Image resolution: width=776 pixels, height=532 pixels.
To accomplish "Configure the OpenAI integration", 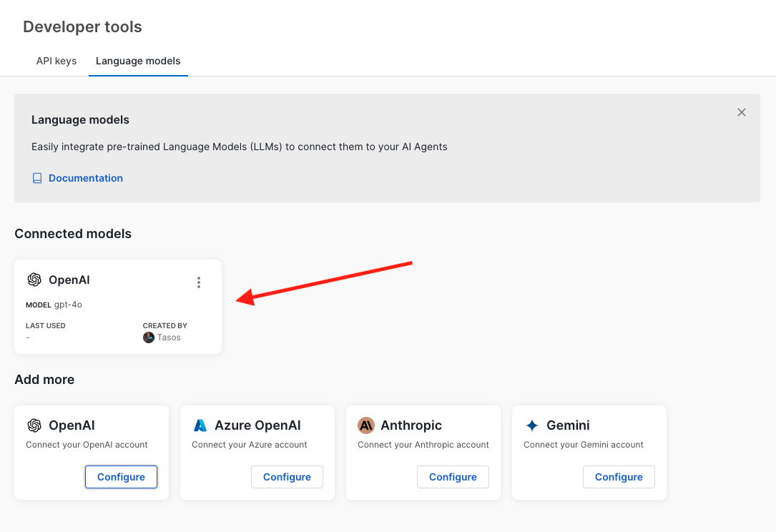I will [121, 477].
